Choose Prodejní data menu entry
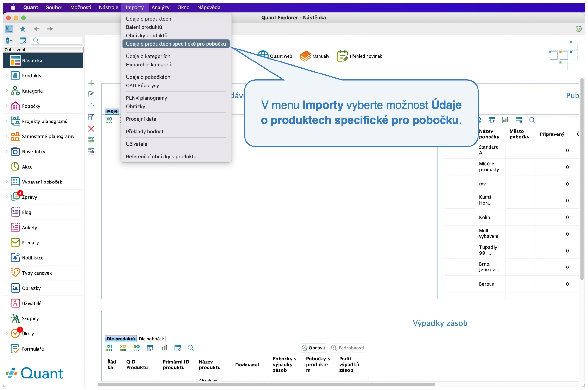 coord(176,119)
